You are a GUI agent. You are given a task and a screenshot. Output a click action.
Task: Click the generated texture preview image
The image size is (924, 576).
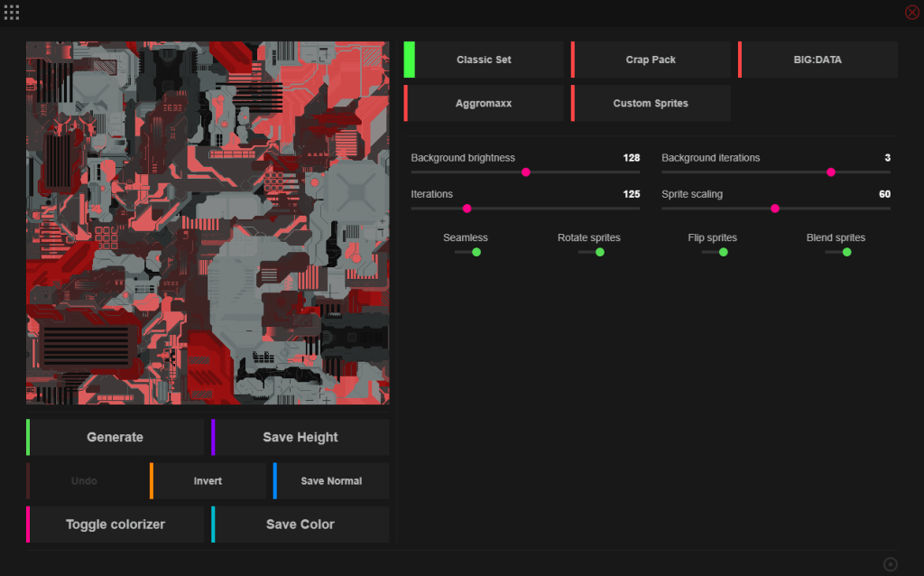click(x=208, y=222)
